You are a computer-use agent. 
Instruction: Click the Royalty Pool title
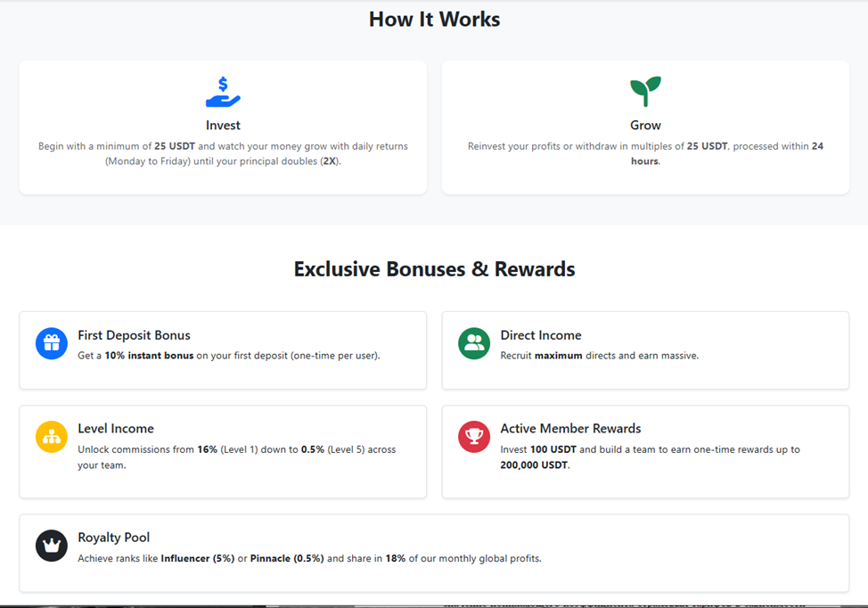113,538
